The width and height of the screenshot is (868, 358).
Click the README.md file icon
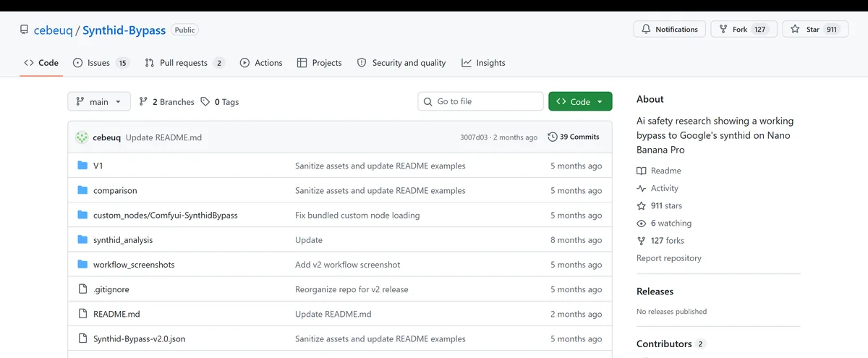point(82,314)
